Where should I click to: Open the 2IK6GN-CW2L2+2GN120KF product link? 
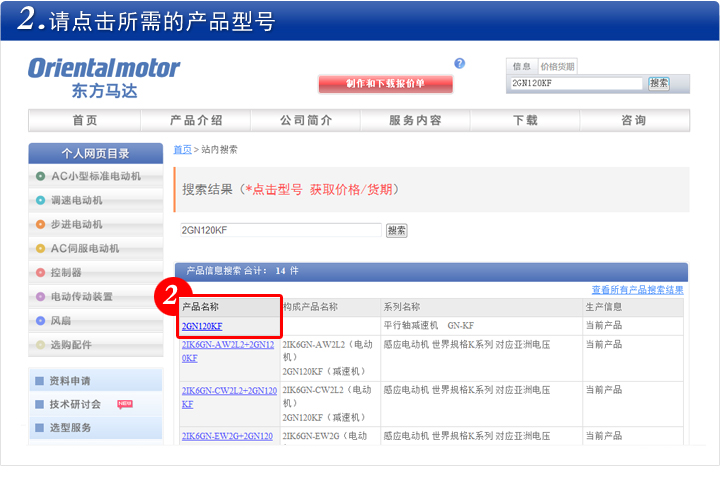(x=230, y=397)
